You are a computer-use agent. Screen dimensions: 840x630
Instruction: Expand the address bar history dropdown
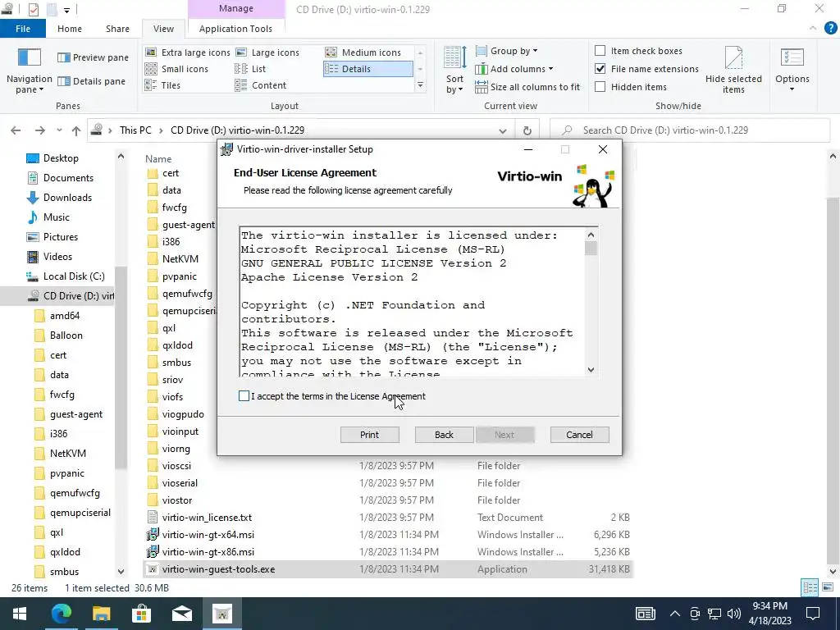pyautogui.click(x=503, y=130)
